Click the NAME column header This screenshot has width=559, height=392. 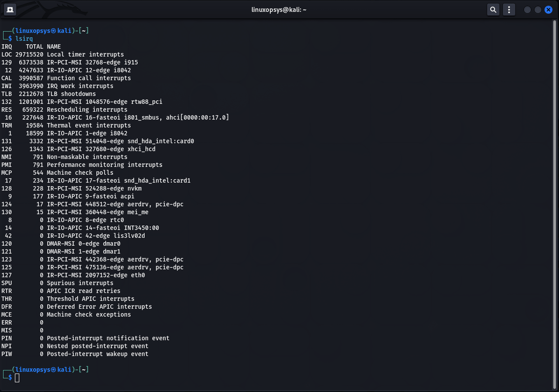(x=54, y=47)
